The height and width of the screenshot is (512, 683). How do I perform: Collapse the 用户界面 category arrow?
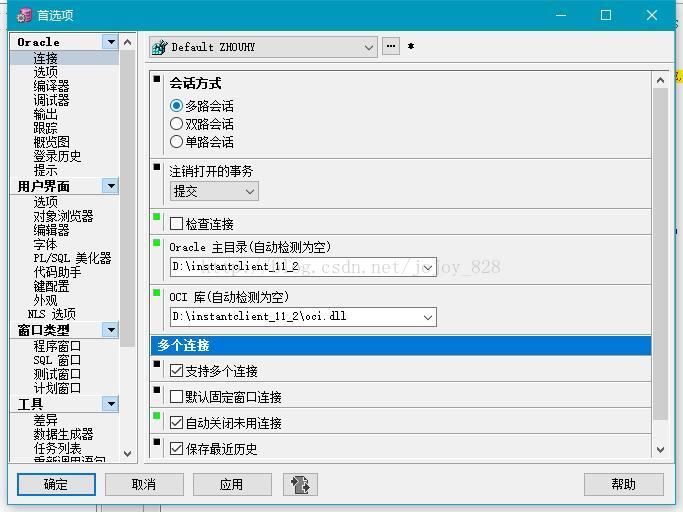[111, 186]
